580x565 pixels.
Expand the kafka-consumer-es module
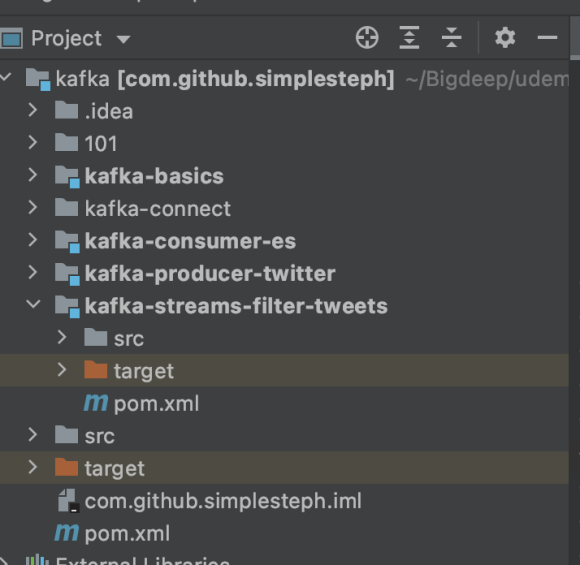[x=33, y=240]
